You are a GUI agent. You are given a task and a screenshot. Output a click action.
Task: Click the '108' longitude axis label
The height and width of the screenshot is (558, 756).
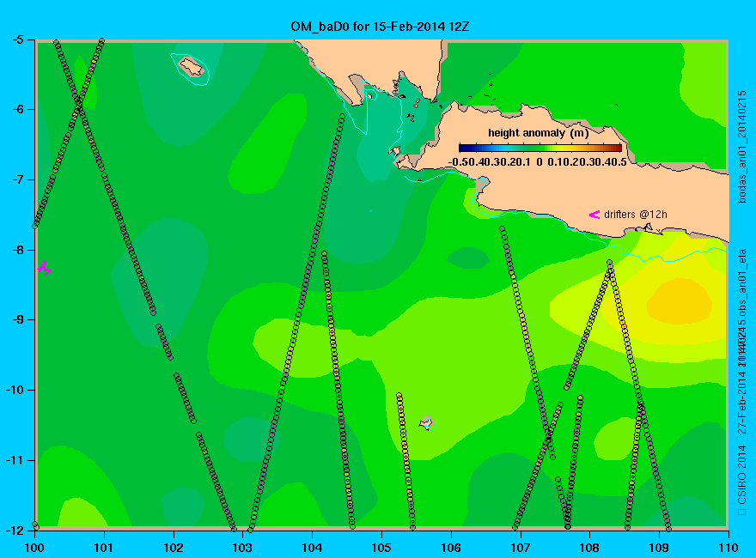pos(589,548)
